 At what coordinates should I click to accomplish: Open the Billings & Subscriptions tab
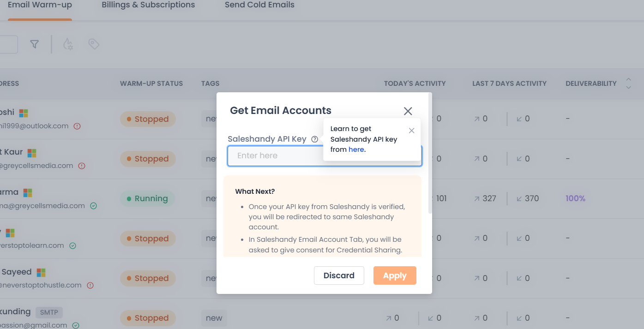tap(148, 5)
